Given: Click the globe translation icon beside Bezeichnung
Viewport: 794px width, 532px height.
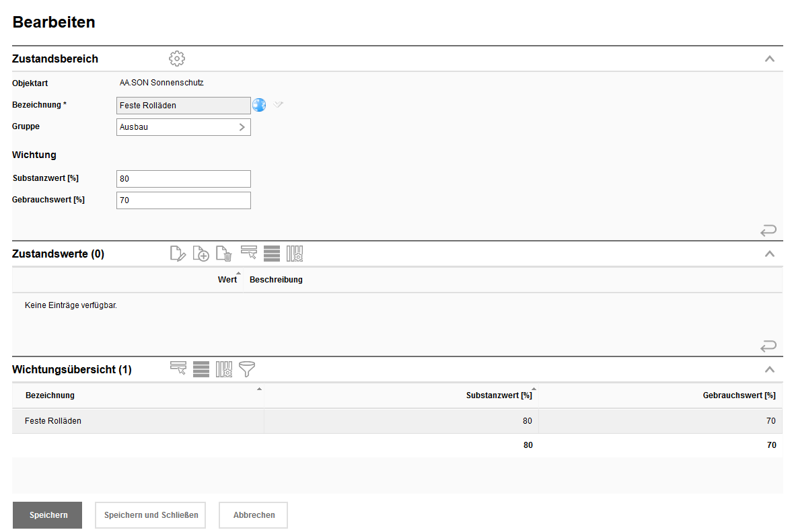Looking at the screenshot, I should (259, 105).
